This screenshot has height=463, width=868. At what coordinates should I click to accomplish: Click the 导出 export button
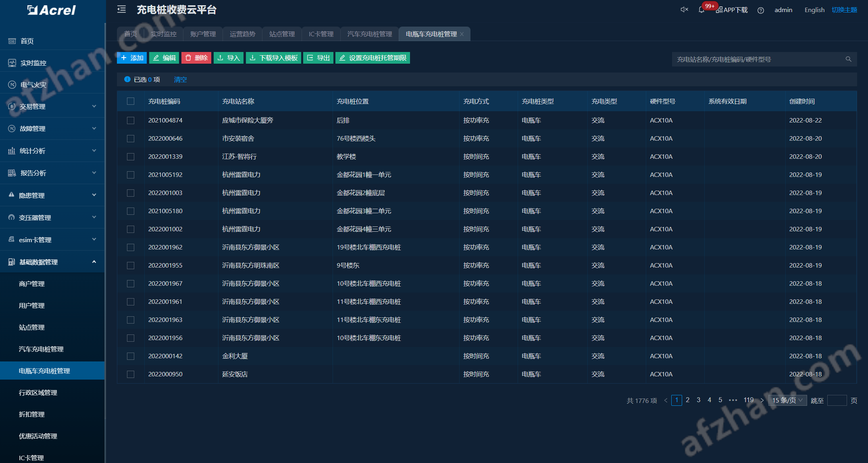point(318,58)
